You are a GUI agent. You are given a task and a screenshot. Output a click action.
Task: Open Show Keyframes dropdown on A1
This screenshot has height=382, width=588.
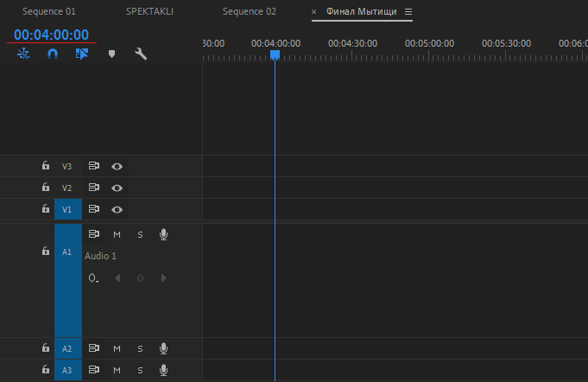[94, 278]
